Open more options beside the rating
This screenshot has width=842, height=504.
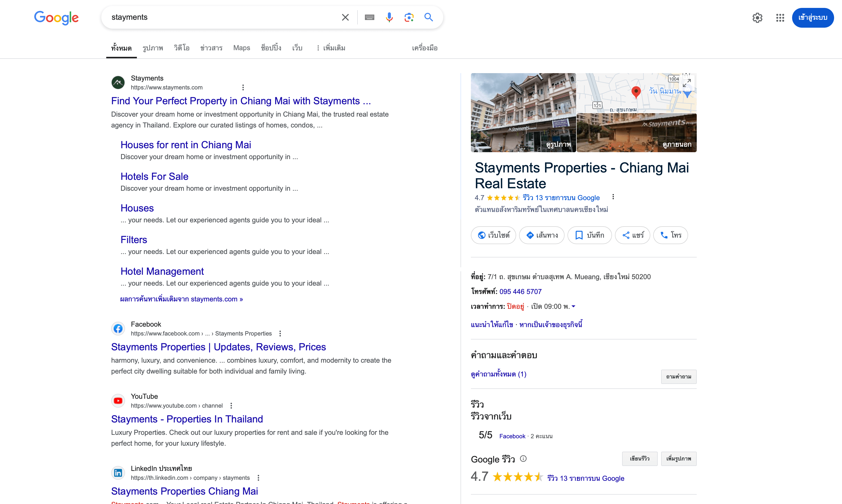click(613, 197)
